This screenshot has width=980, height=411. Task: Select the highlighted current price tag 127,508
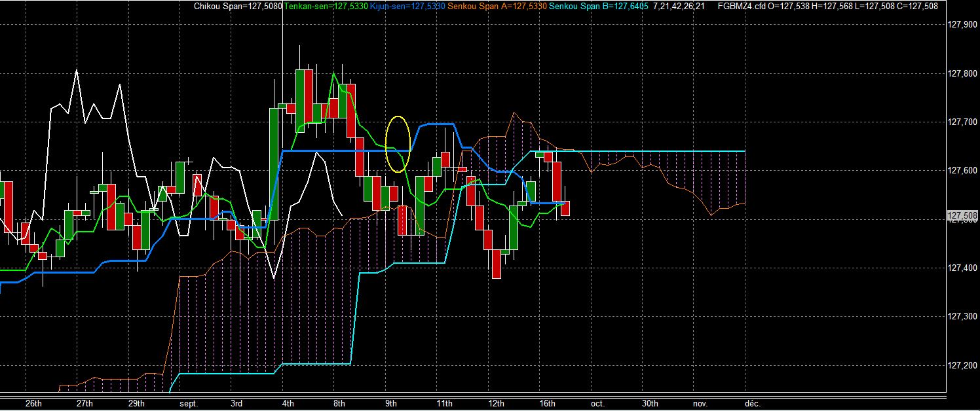coord(962,215)
